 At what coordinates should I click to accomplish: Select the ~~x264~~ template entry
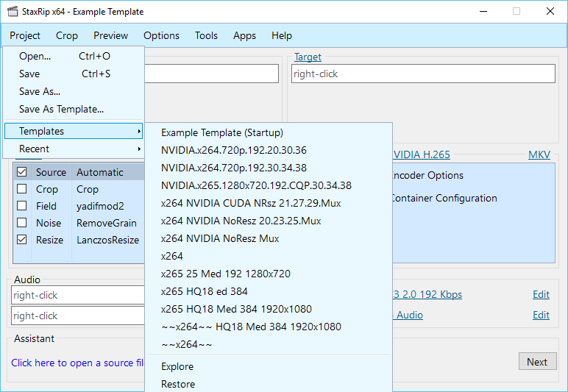(269, 345)
